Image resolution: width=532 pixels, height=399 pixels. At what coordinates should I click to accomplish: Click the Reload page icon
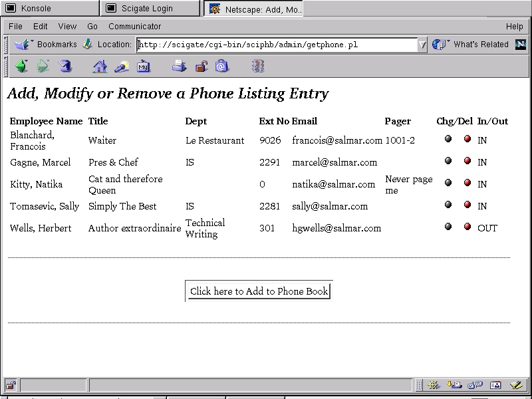65,66
